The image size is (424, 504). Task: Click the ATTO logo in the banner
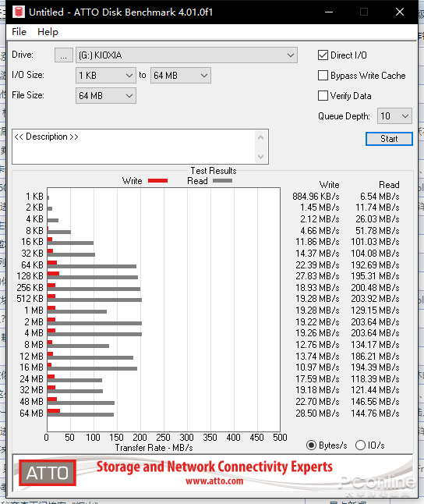click(48, 473)
